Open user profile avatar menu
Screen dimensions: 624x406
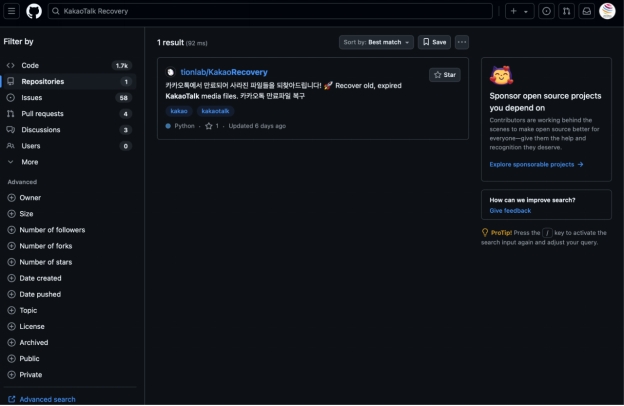click(x=607, y=11)
